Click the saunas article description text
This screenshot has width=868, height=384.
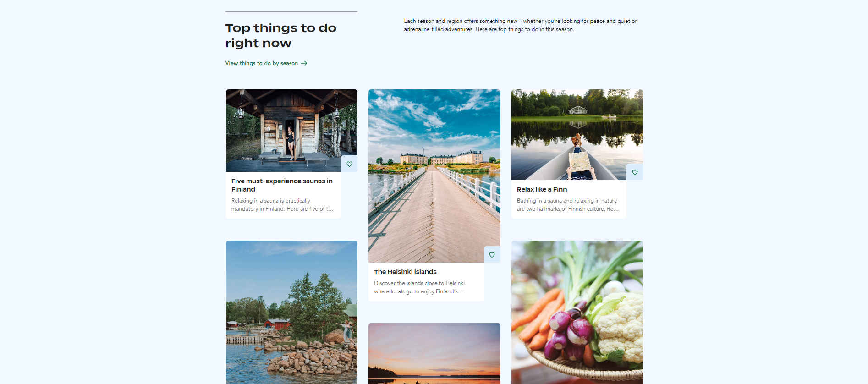pyautogui.click(x=282, y=205)
